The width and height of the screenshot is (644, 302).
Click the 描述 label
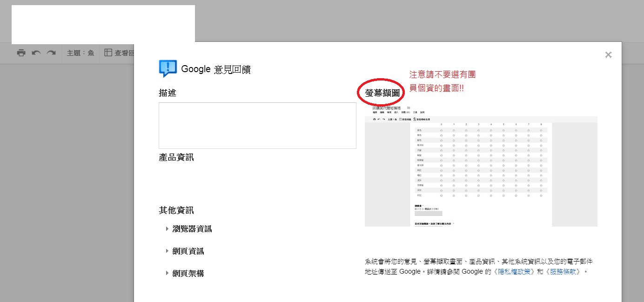[x=168, y=93]
